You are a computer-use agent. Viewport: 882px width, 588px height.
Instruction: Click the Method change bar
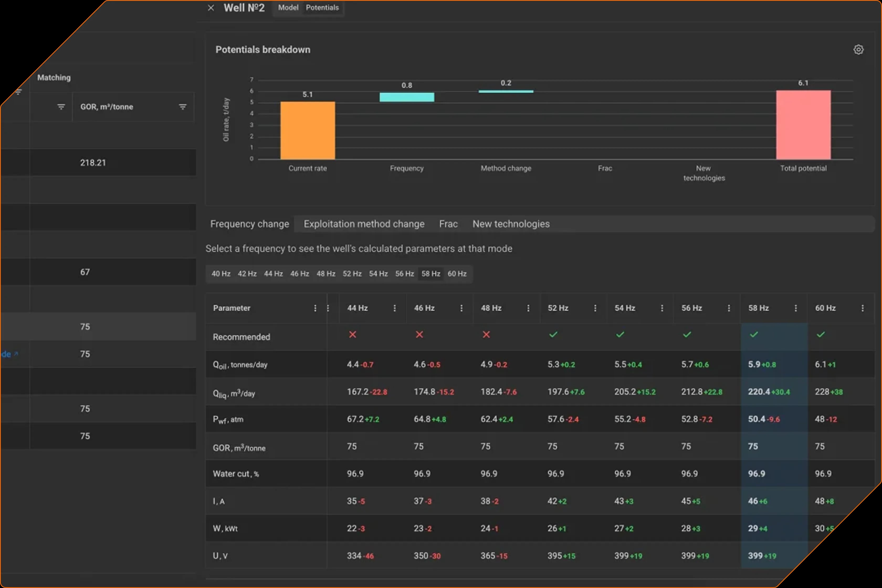tap(506, 91)
